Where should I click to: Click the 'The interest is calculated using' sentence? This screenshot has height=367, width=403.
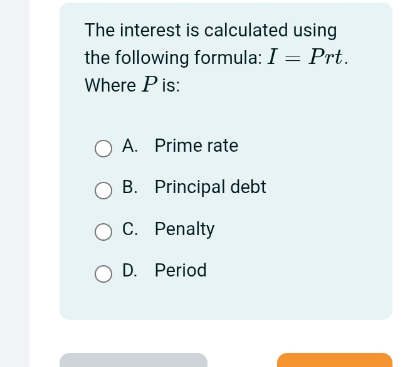point(211,31)
